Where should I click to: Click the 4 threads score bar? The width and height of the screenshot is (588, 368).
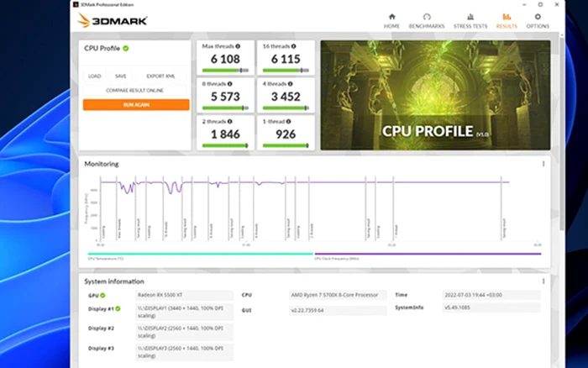click(286, 108)
